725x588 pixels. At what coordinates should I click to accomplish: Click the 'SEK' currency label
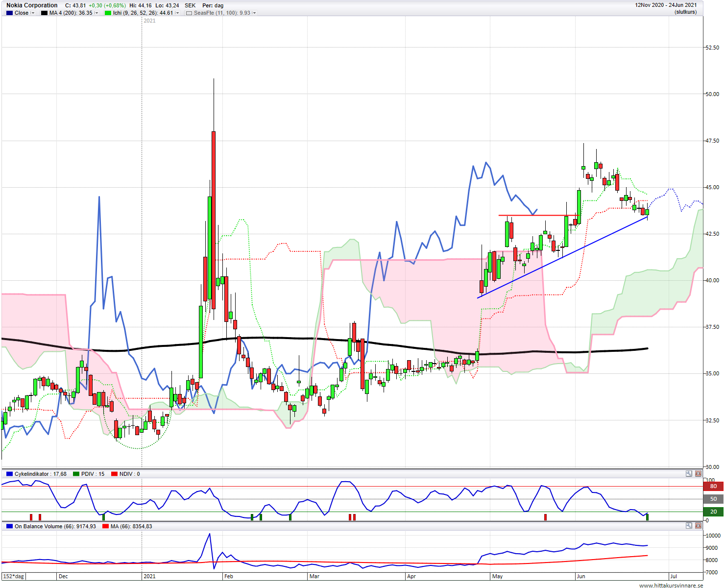[190, 6]
